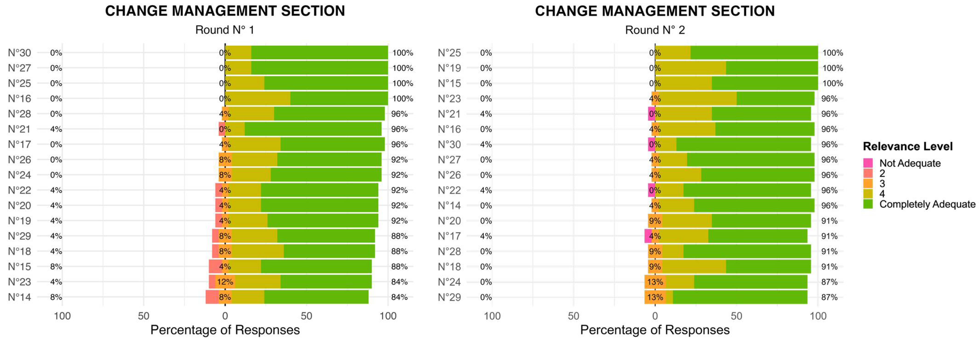Click the pink Not Adequate legend swatch

click(868, 163)
